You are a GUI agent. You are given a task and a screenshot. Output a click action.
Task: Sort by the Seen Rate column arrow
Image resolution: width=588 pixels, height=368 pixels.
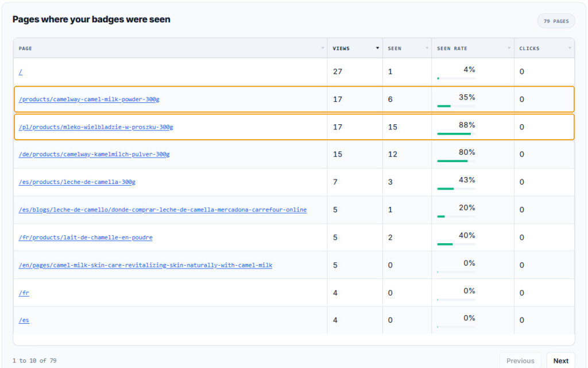(509, 48)
